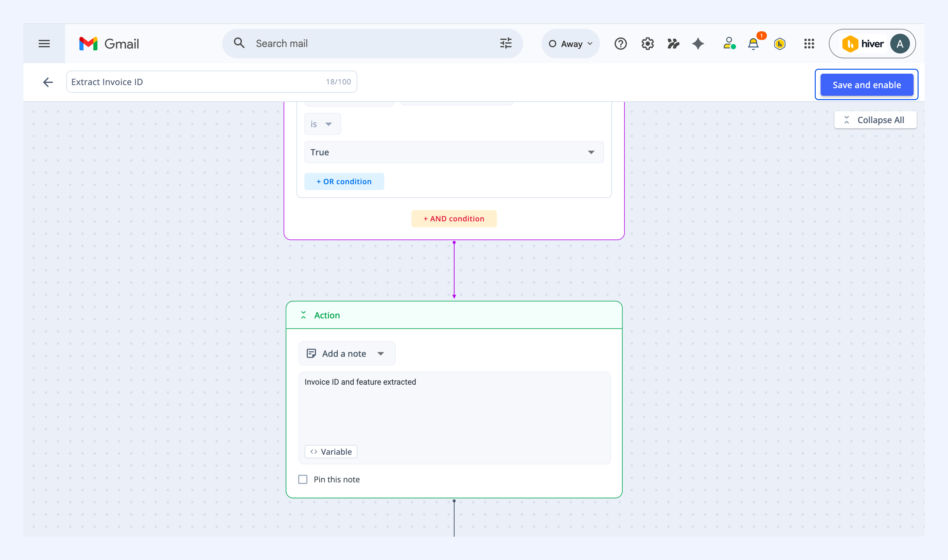Viewport: 948px width, 560px height.
Task: Click the Extract Invoice ID name field
Action: point(212,82)
